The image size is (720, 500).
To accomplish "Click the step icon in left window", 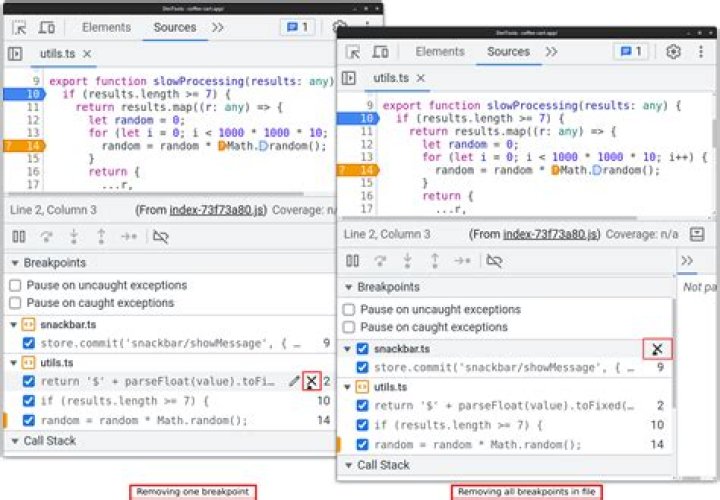I will pos(129,237).
